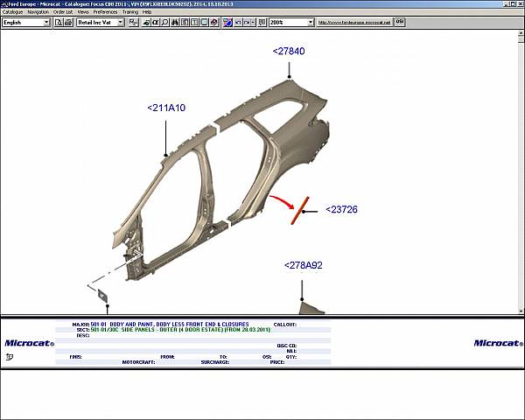Image resolution: width=525 pixels, height=420 pixels.
Task: Expand the 200% zoom level dropdown
Action: click(311, 23)
